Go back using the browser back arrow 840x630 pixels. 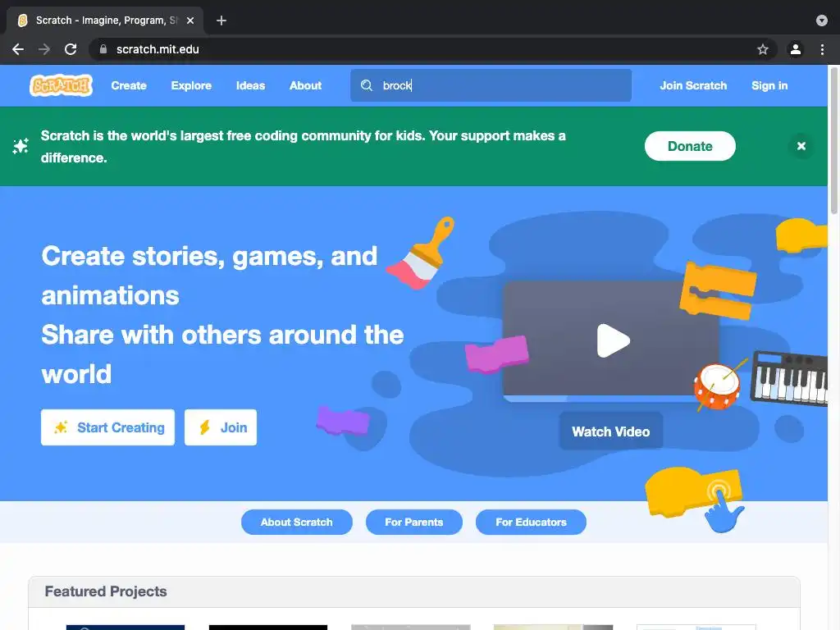[x=18, y=49]
